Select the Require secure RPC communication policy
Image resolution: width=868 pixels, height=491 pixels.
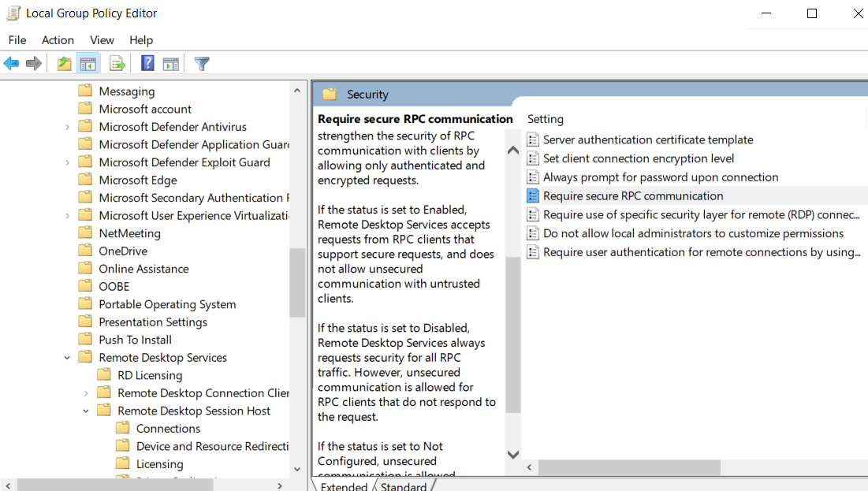(632, 195)
